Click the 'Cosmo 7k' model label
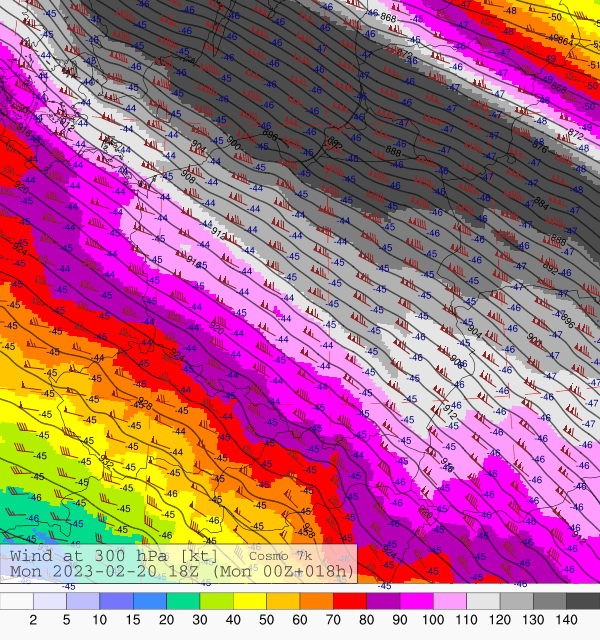The image size is (600, 640). point(280,556)
